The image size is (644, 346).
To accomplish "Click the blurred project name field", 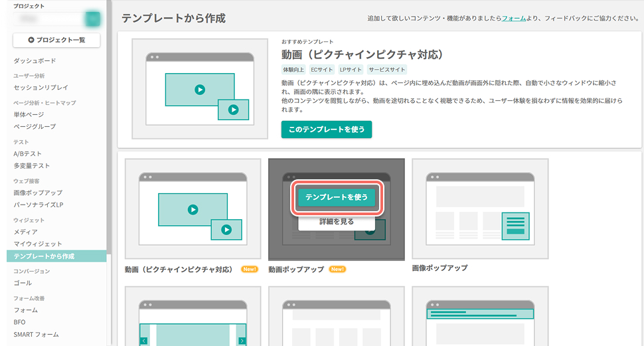I will click(48, 19).
